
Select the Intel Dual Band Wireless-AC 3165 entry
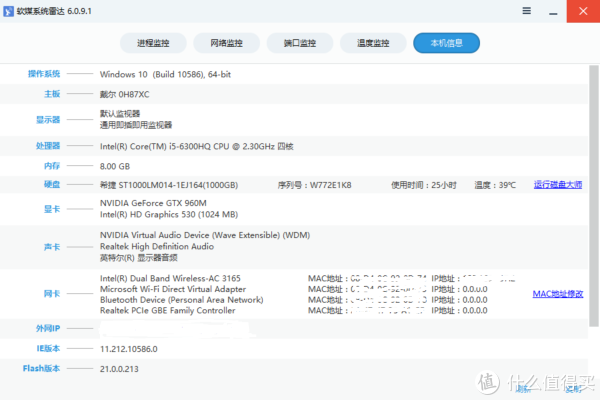pos(170,278)
